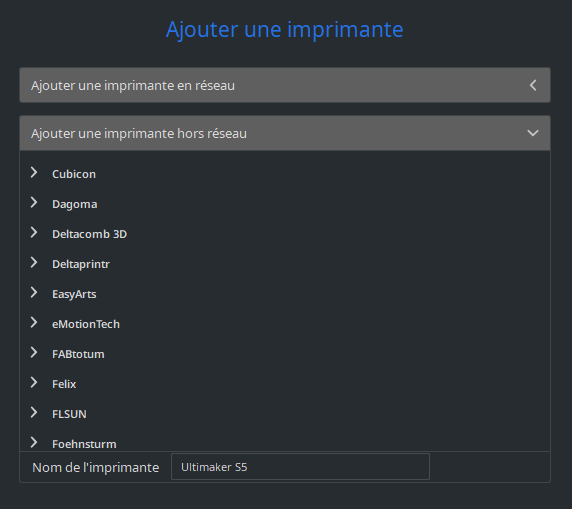Expand the Dagoma manufacturer chevron
The width and height of the screenshot is (572, 509).
point(34,203)
